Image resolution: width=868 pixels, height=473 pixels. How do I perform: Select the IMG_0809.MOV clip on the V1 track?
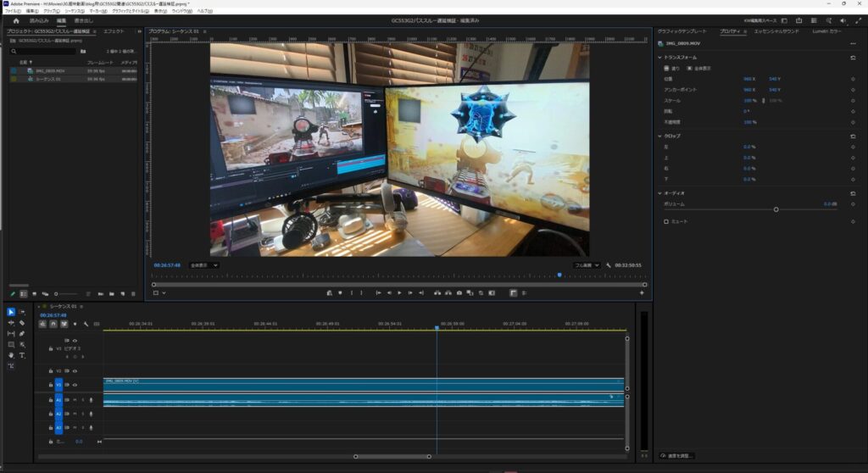pyautogui.click(x=363, y=384)
